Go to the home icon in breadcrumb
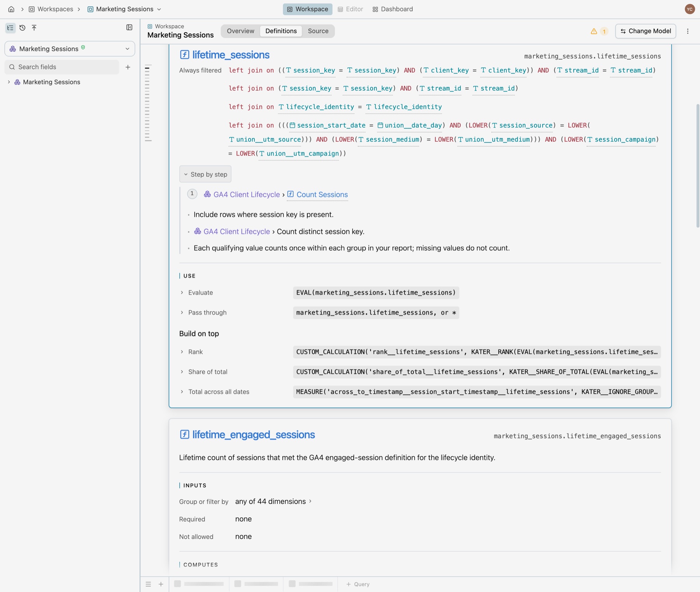700x592 pixels. point(11,9)
